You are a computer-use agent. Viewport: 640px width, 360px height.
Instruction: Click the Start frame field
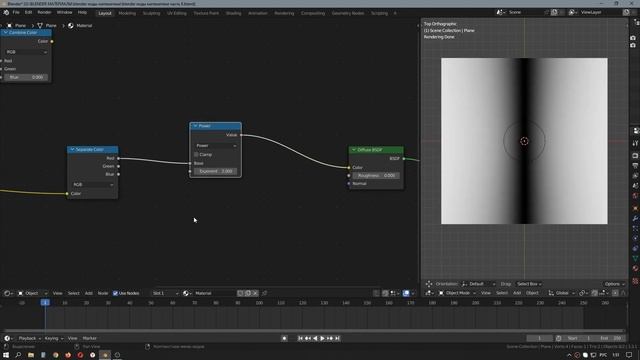tap(580, 338)
